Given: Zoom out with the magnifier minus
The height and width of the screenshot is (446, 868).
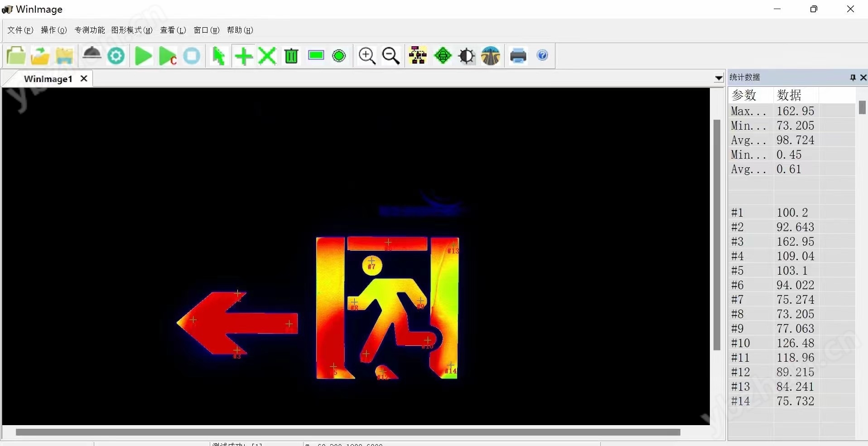Looking at the screenshot, I should (391, 56).
